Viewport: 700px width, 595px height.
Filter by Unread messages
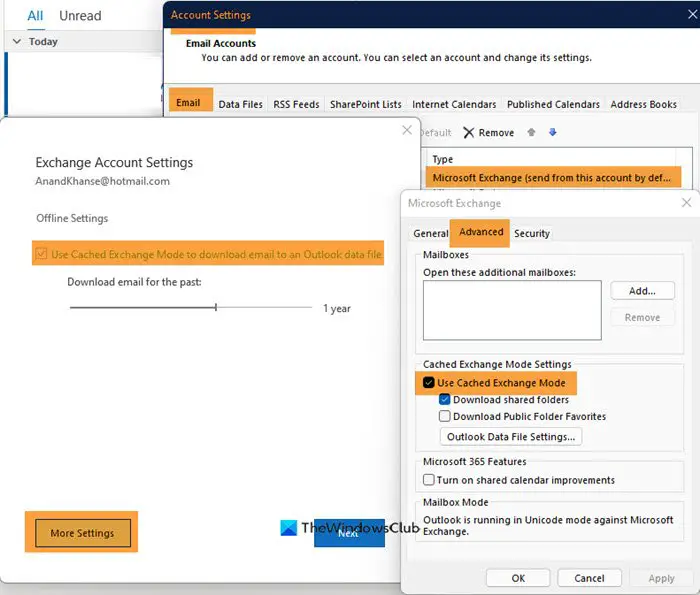point(80,16)
